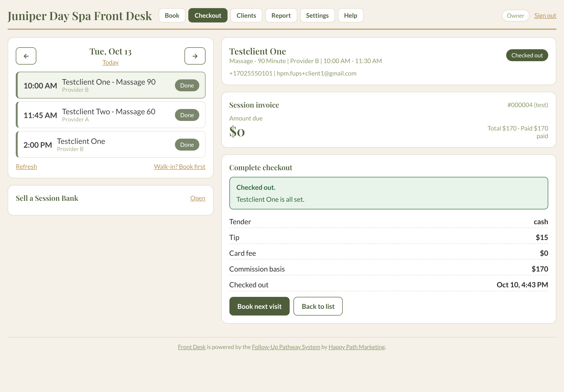The height and width of the screenshot is (392, 564).
Task: Click the Commission basis value $170
Action: [x=540, y=269]
